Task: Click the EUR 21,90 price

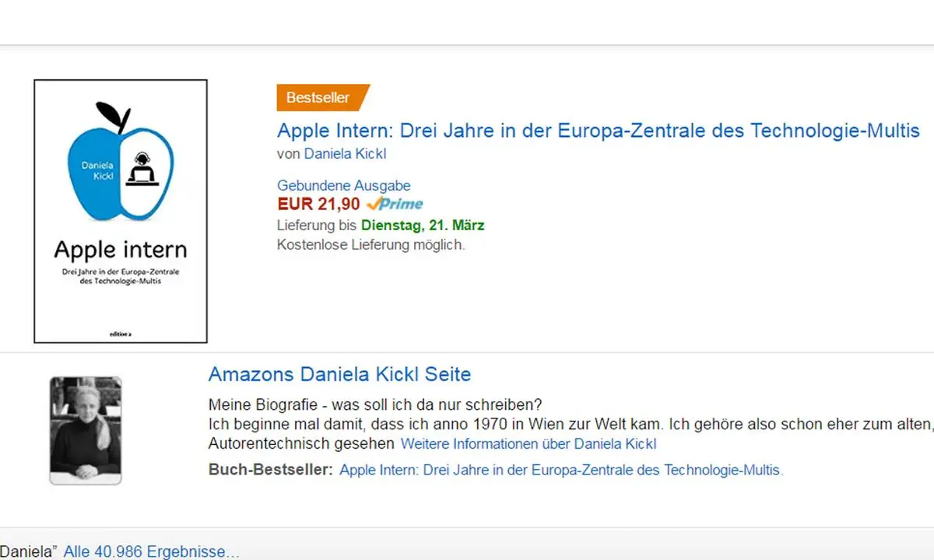Action: pos(318,205)
